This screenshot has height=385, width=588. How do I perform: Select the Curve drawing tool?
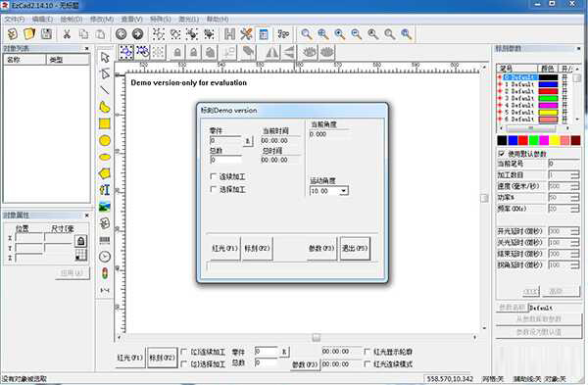point(105,107)
